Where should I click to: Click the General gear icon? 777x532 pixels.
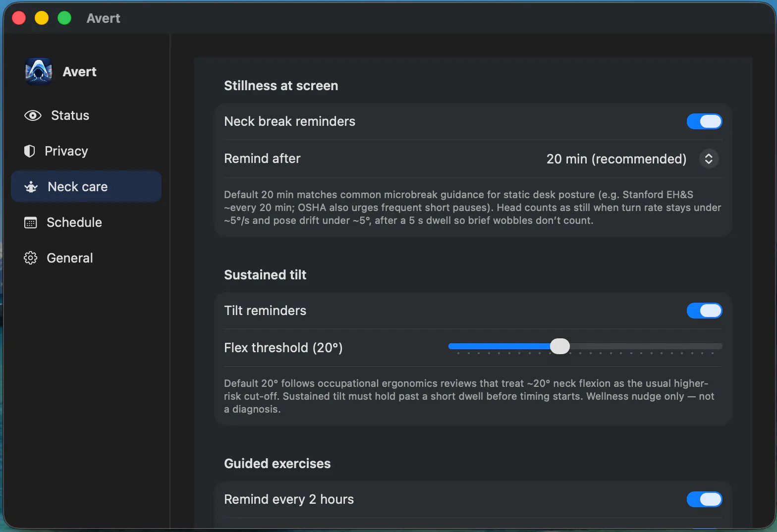(x=31, y=258)
